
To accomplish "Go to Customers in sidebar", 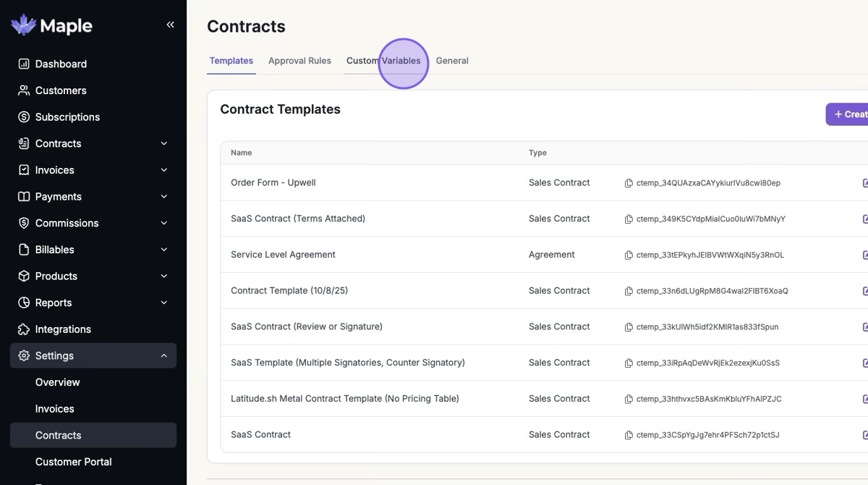I will (60, 90).
